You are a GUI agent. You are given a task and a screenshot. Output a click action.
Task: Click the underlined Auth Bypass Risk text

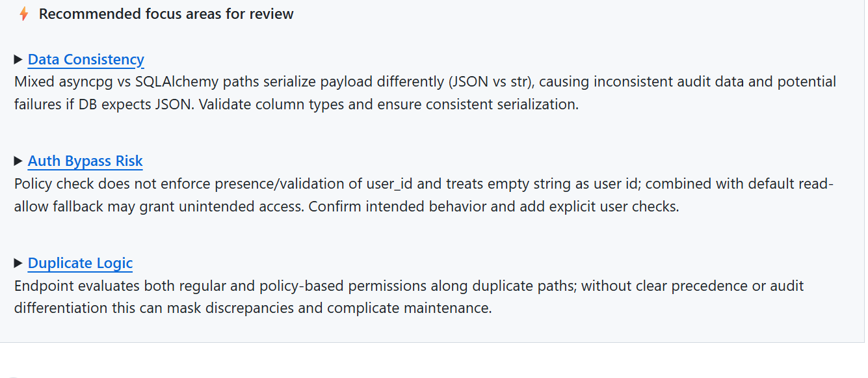click(x=85, y=161)
